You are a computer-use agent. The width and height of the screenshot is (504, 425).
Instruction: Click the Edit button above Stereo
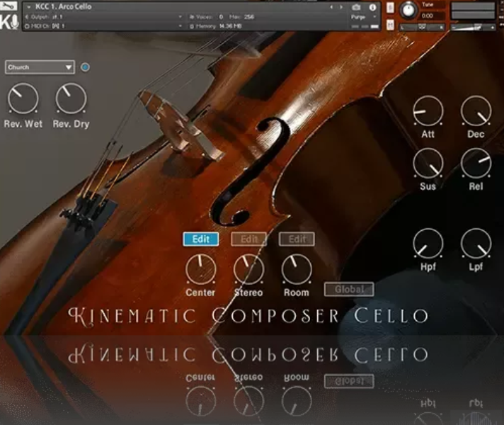point(248,239)
